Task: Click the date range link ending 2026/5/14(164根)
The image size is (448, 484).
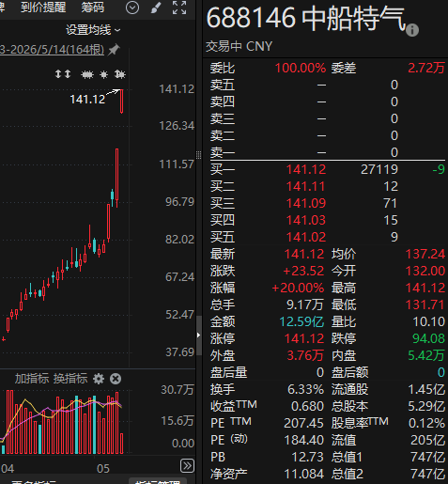Action: coord(52,50)
